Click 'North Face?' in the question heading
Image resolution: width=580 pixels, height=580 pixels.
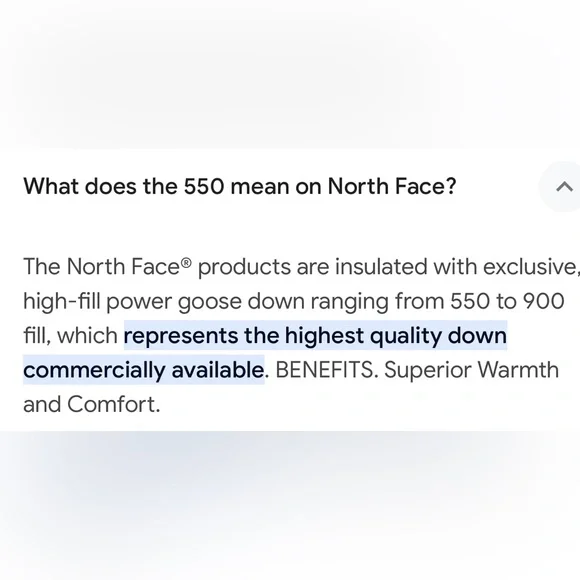(x=392, y=186)
